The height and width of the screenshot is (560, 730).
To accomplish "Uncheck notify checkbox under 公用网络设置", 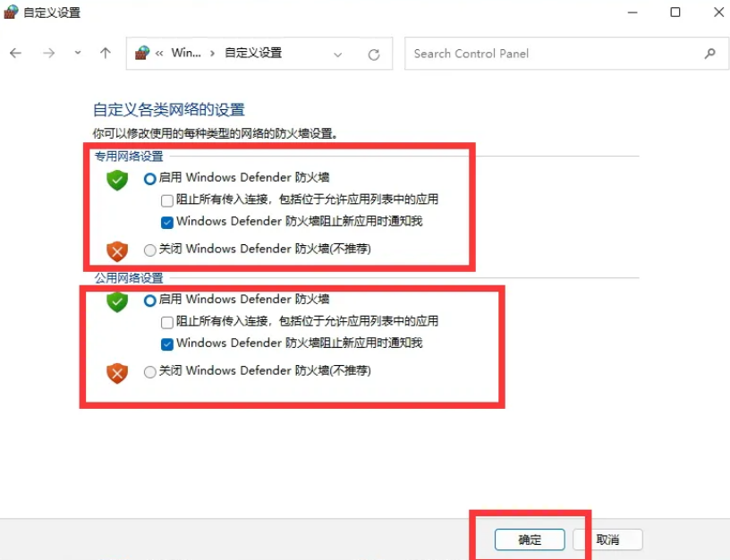I will click(167, 344).
